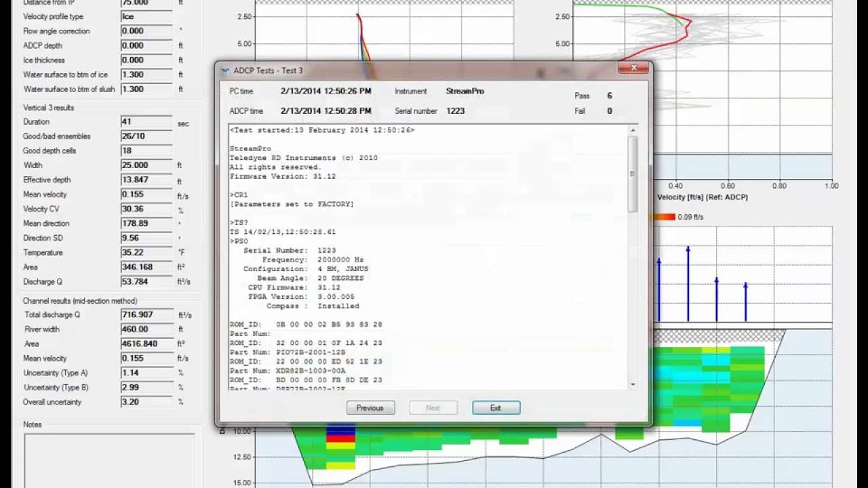Click the Serial number value 1223 in header

tap(456, 111)
